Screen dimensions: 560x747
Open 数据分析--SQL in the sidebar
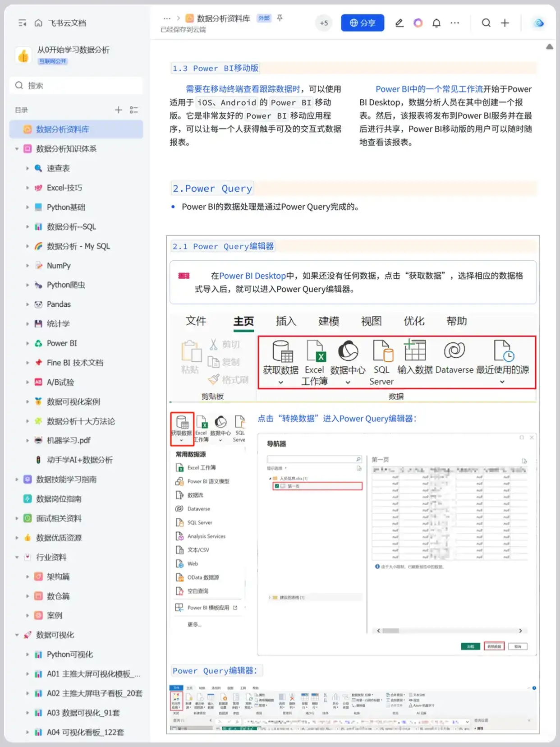click(71, 227)
